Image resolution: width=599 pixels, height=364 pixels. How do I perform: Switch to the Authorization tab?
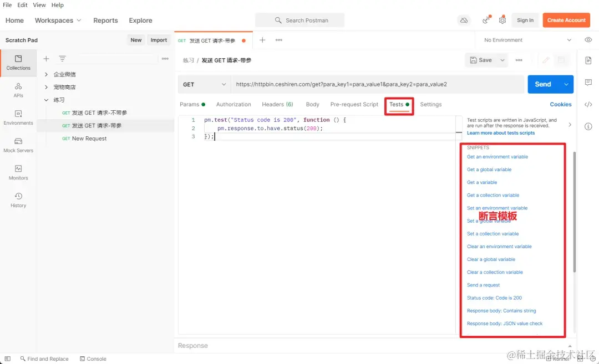pos(233,104)
